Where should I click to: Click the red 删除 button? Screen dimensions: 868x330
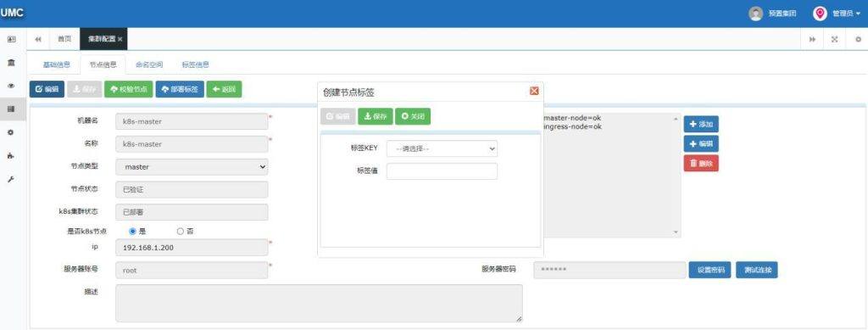(x=701, y=164)
